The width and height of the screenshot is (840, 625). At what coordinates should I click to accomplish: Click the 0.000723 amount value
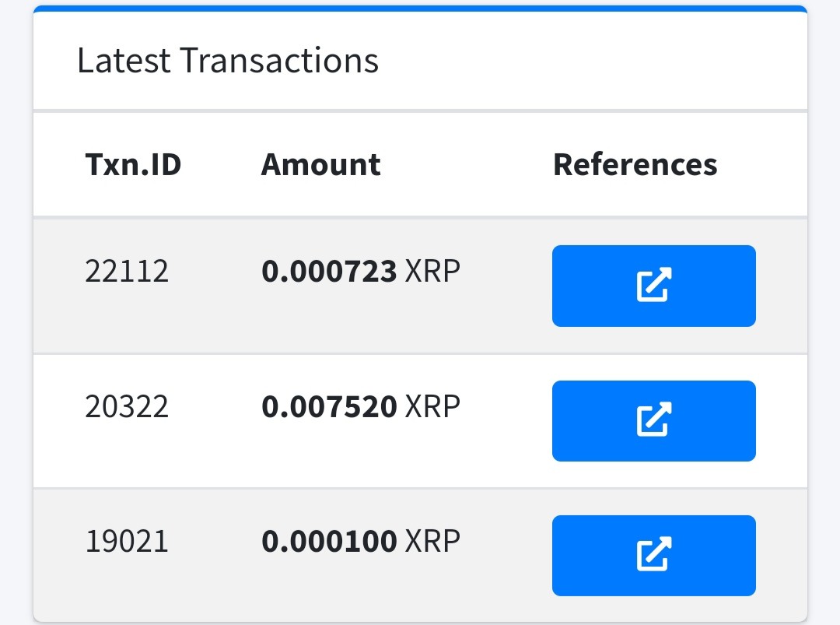329,271
